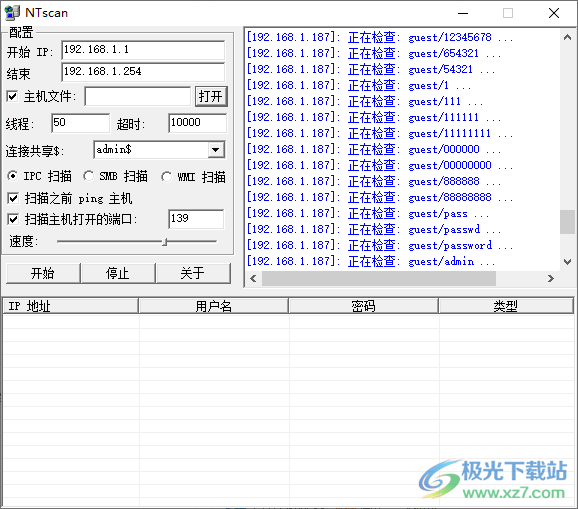Click log vertical scrollbar thumb
Viewport: 578px width, 509px height.
(567, 222)
